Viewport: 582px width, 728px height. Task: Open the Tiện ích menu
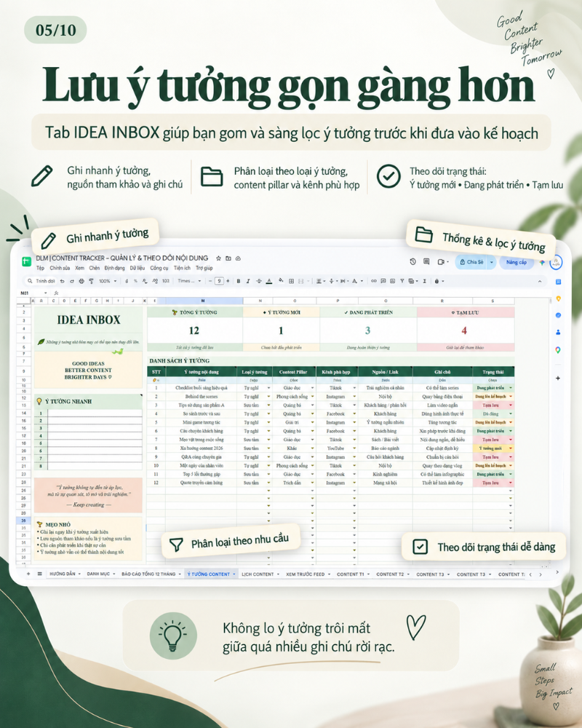(182, 268)
